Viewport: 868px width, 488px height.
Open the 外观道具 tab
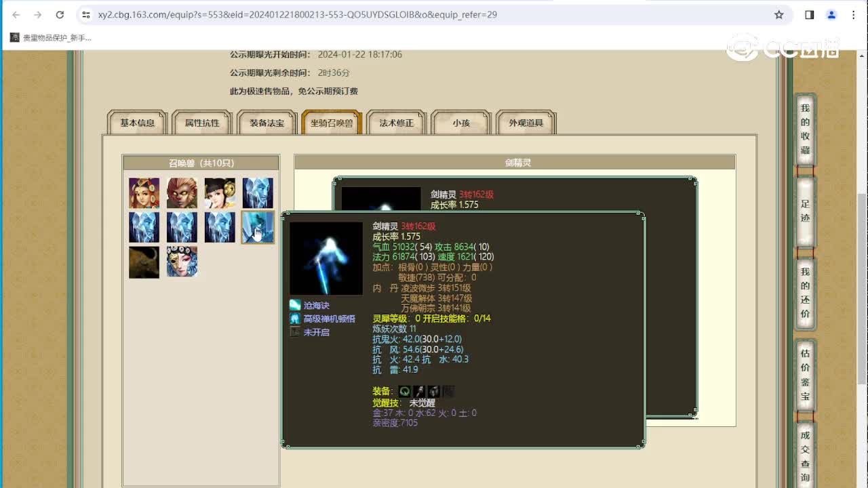click(x=526, y=123)
